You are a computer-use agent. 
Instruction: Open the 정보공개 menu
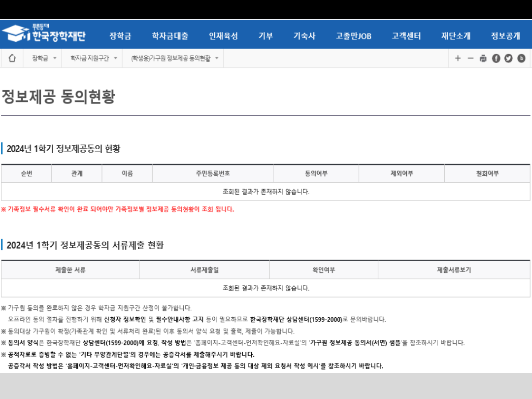click(505, 36)
